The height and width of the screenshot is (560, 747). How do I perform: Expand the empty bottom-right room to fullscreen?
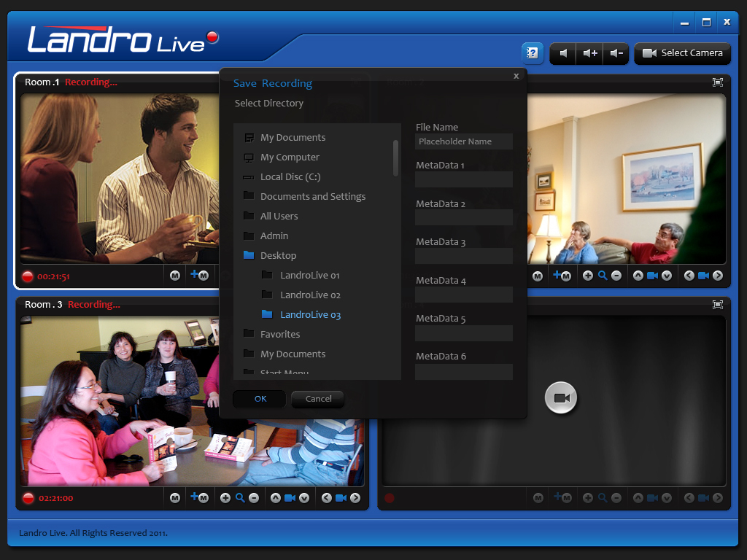pos(718,305)
